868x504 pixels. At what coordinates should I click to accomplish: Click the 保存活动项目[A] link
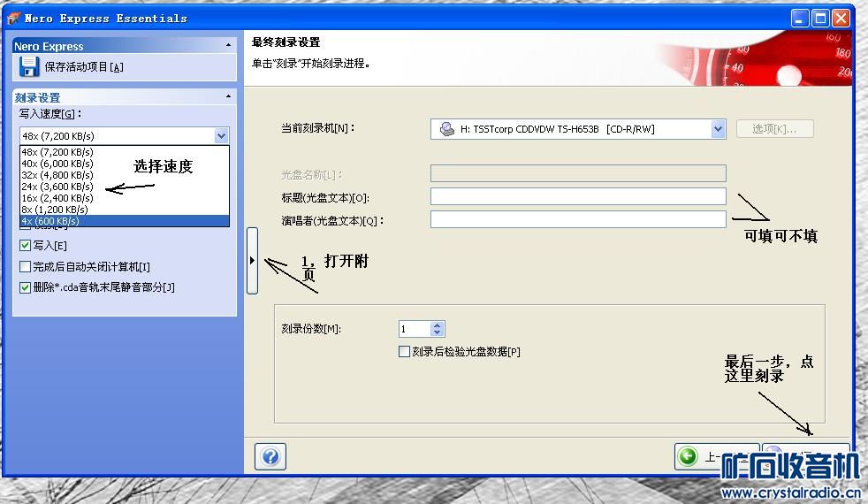84,67
